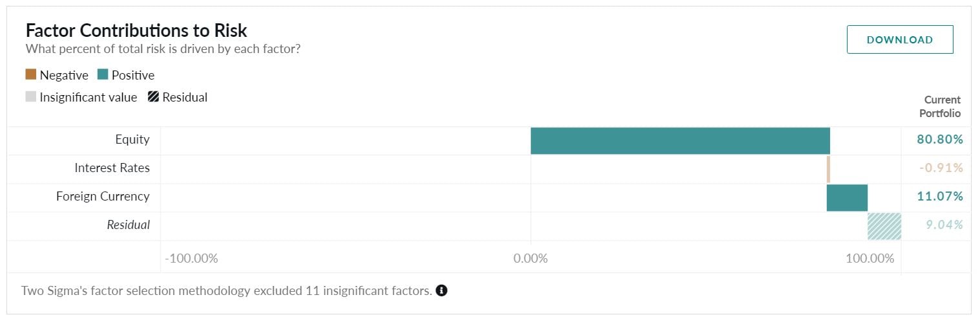Click the Download button
980x317 pixels.
click(x=900, y=39)
